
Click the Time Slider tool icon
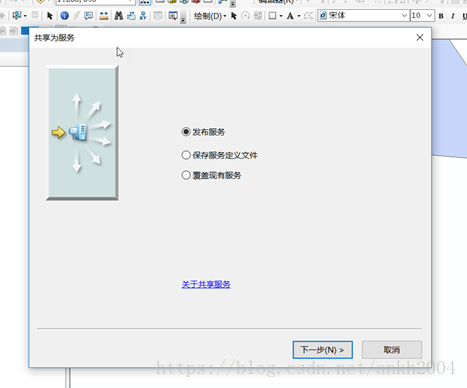point(158,16)
